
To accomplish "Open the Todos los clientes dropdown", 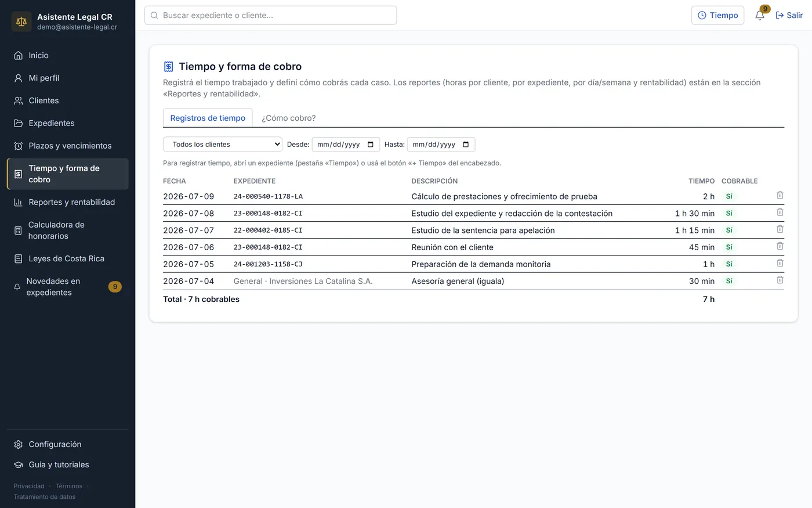I will point(223,145).
